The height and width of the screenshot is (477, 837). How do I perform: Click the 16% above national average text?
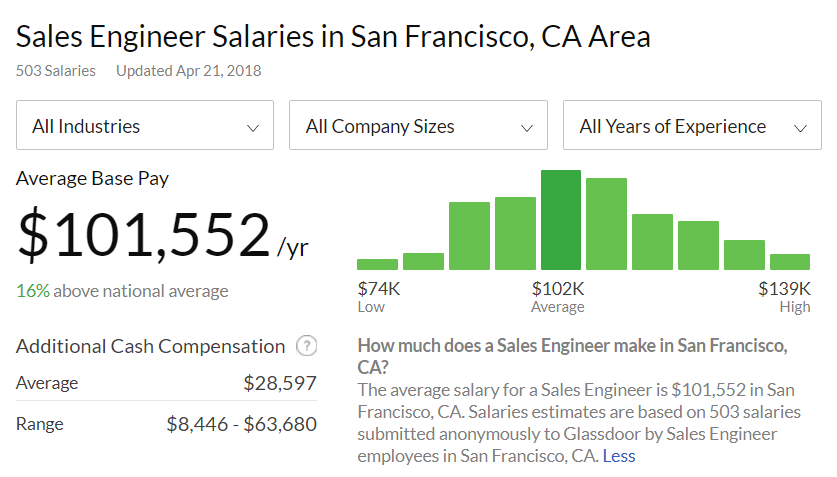122,291
